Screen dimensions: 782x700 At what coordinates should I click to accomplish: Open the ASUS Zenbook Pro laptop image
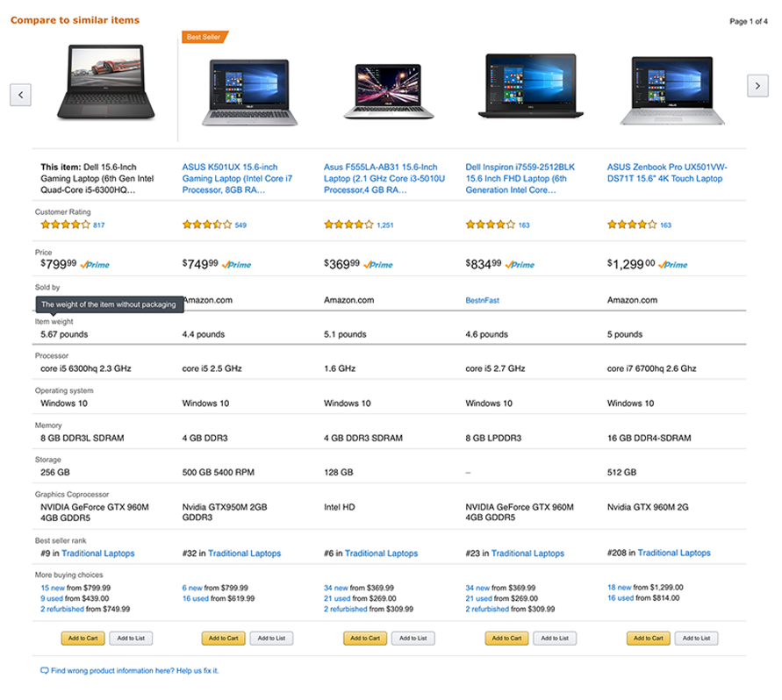(x=671, y=90)
